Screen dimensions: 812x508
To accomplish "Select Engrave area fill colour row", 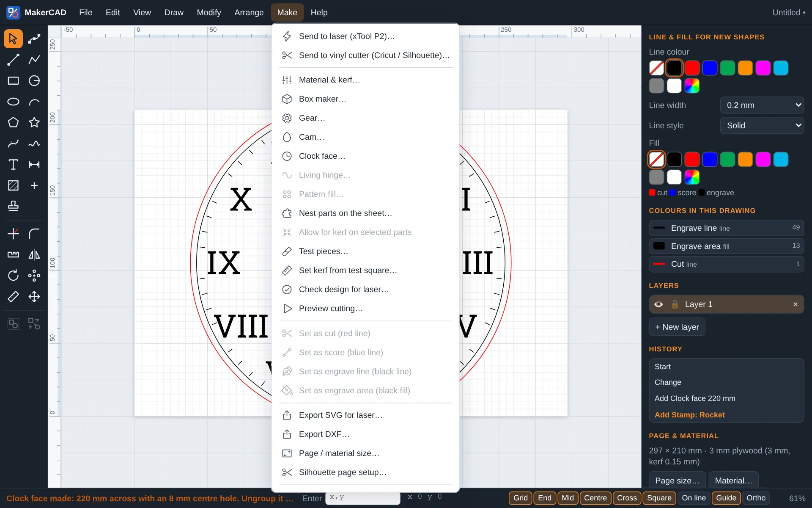I will click(726, 246).
